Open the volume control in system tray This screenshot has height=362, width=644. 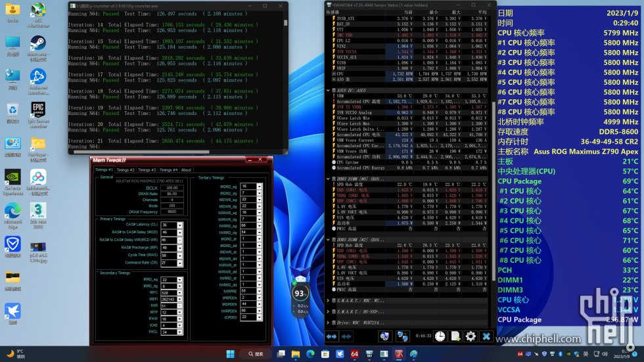point(605,354)
